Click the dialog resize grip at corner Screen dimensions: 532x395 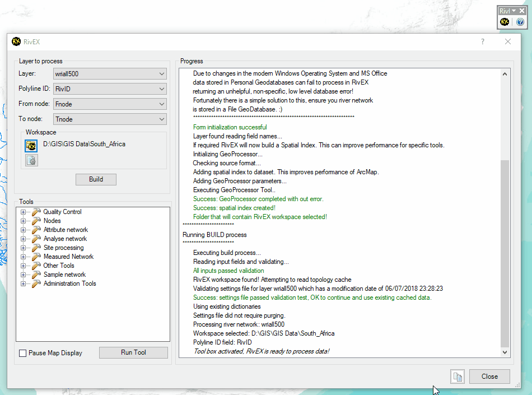coord(517,385)
